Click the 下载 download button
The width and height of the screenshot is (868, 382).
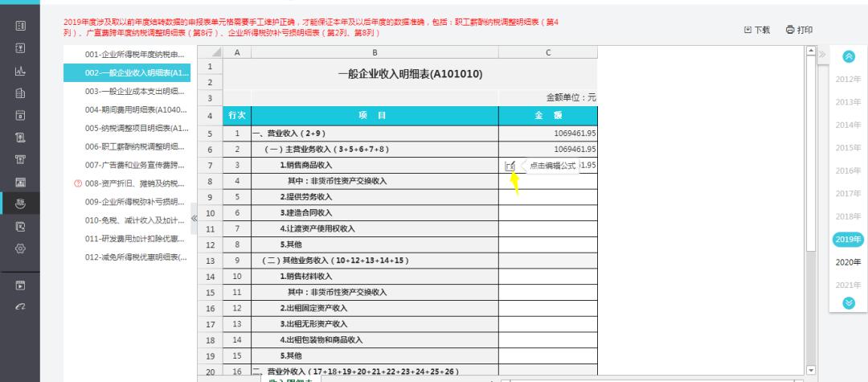[x=757, y=30]
